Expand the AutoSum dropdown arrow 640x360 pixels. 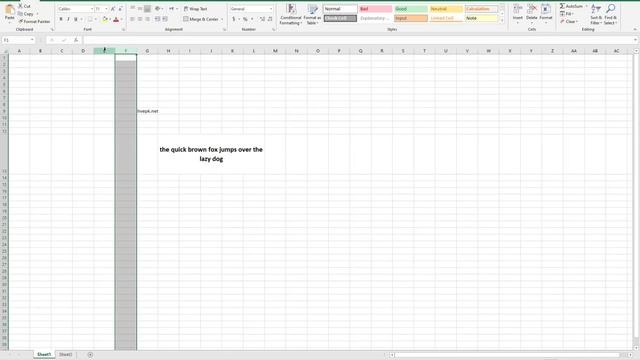click(x=587, y=6)
